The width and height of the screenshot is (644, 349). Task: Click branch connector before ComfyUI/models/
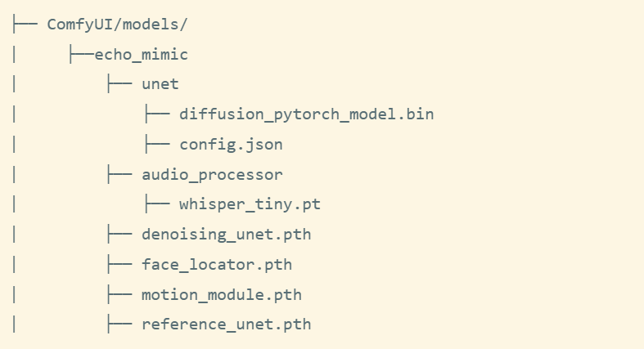(25, 25)
